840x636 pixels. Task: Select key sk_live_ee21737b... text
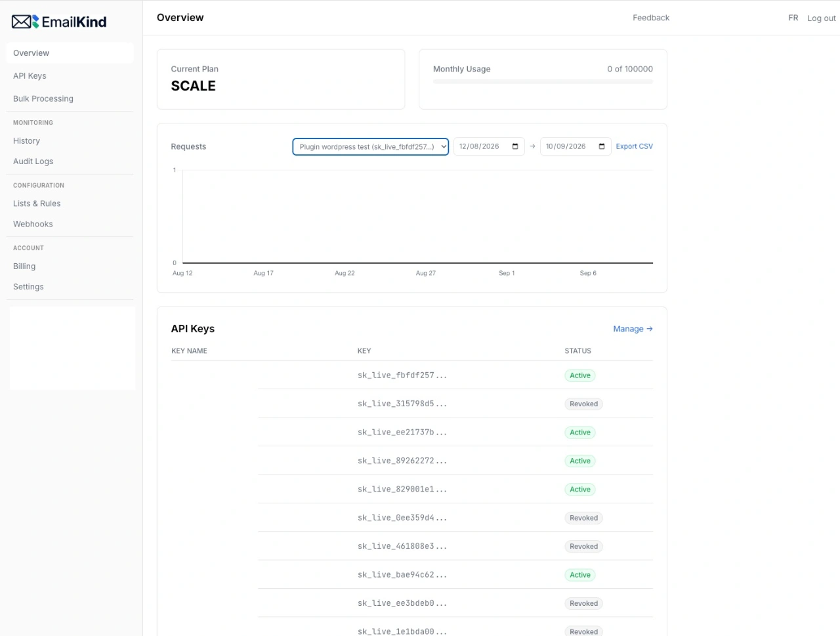click(402, 433)
